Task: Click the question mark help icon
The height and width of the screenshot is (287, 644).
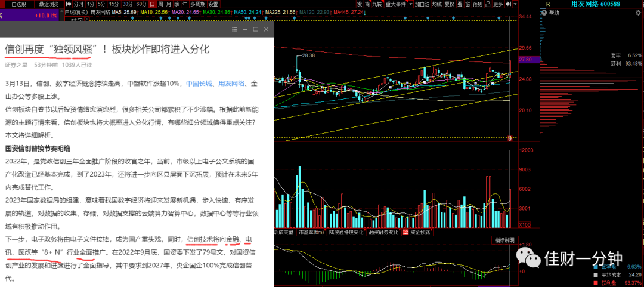Action: (544, 13)
